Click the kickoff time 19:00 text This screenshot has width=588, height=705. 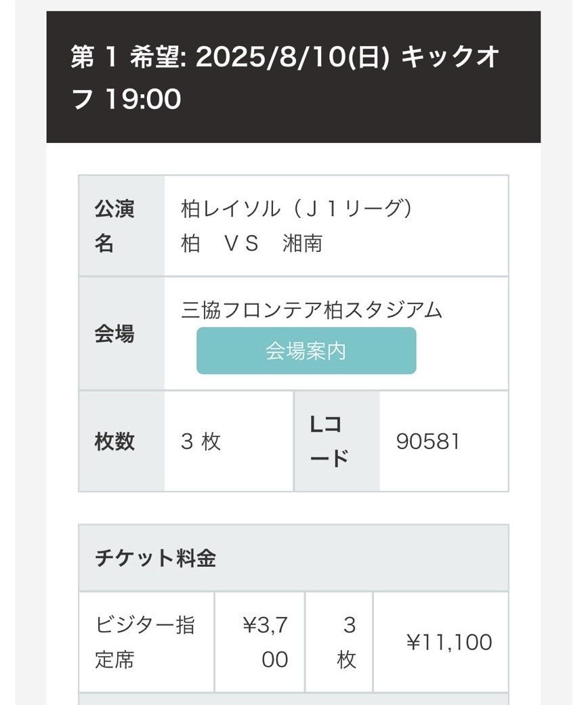point(143,99)
